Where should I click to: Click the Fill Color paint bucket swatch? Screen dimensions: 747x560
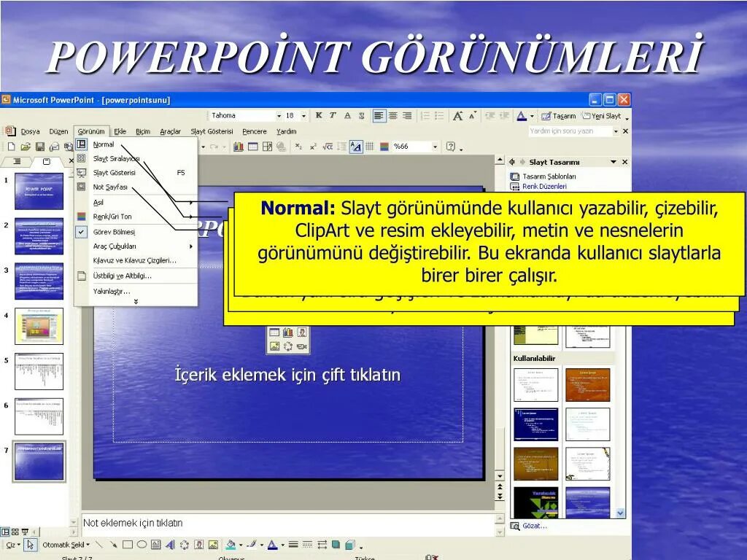[x=231, y=544]
